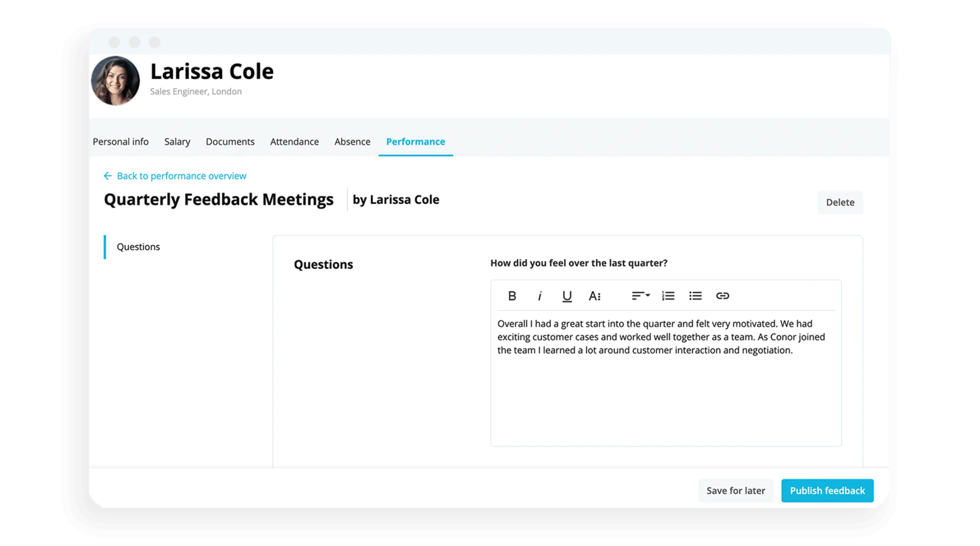Screen dimensions: 980x546
Task: Toggle underline formatting on selected text
Action: click(567, 295)
